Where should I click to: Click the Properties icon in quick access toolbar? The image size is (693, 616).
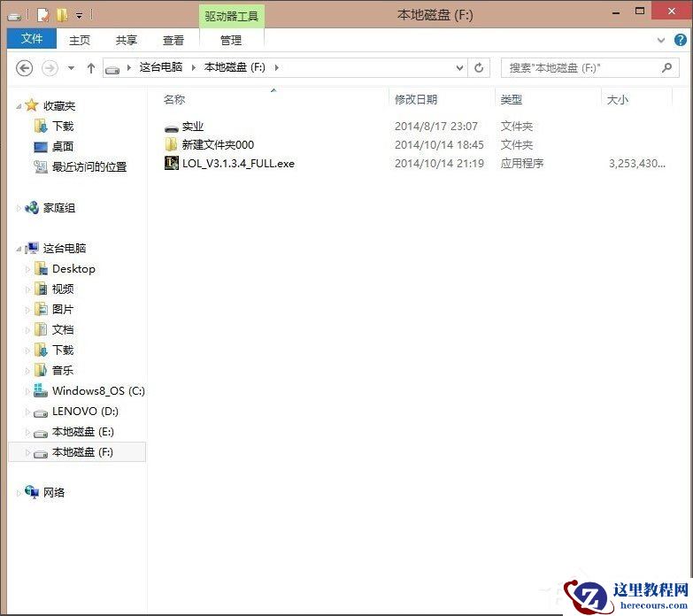42,15
